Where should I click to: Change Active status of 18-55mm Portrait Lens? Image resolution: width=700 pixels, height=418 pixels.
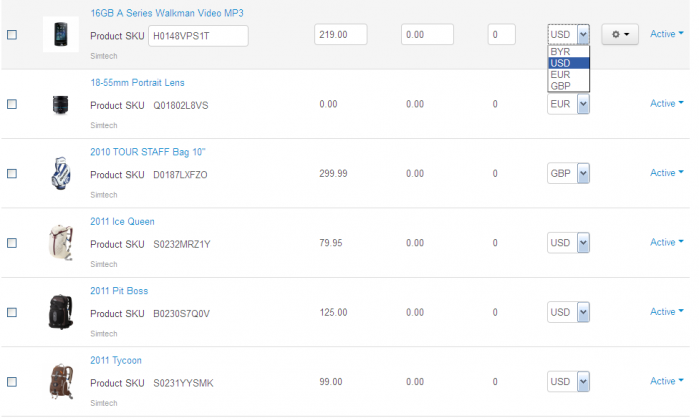pos(667,104)
